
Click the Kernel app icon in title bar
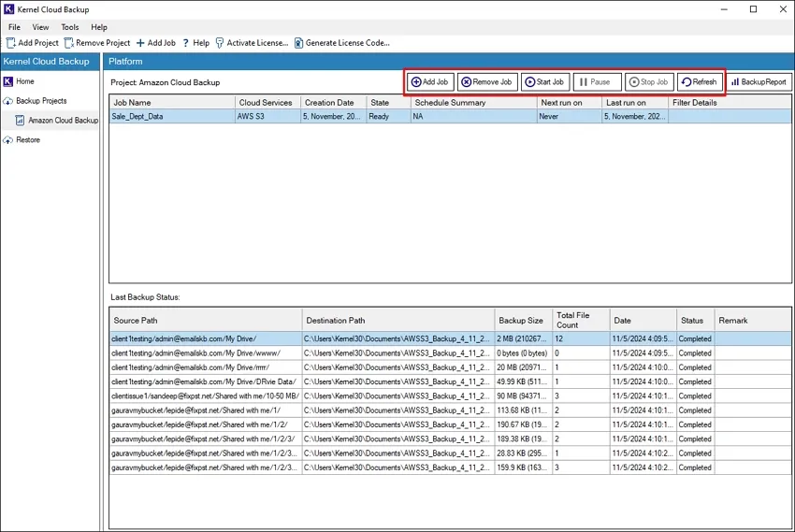tap(9, 9)
